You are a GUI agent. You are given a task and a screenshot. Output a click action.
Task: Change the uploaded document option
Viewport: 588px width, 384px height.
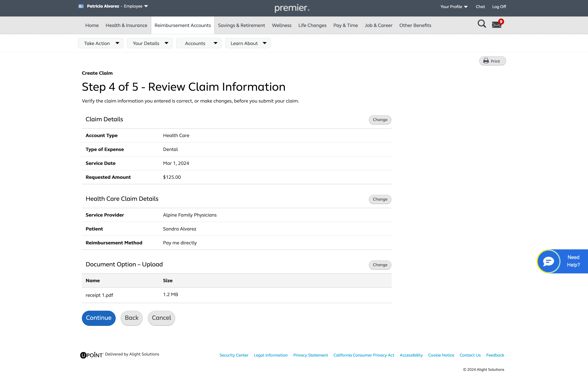click(380, 265)
